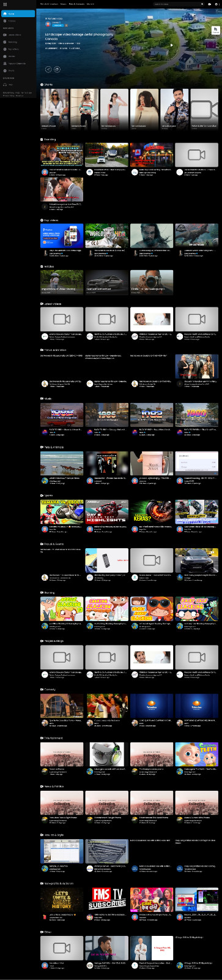Open the Gaming section heading
The width and height of the screenshot is (222, 980).
click(x=49, y=592)
